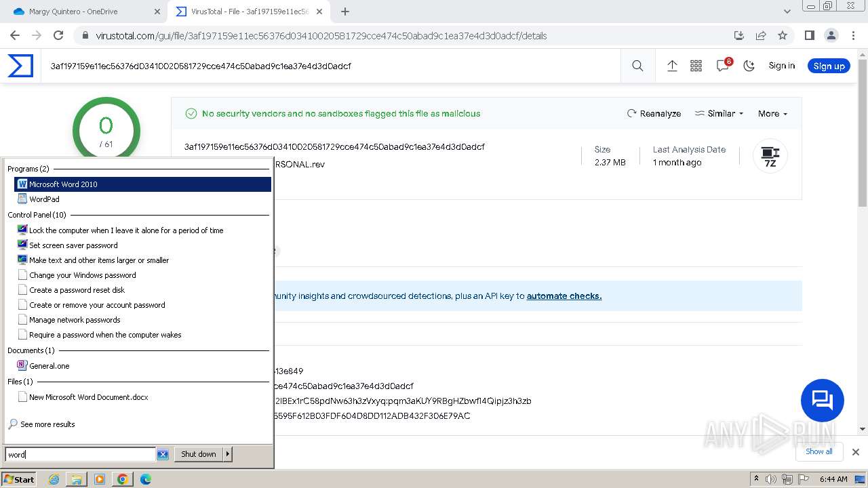The width and height of the screenshot is (868, 488).
Task: Click 'Show all' in downloads bar
Action: tap(819, 451)
